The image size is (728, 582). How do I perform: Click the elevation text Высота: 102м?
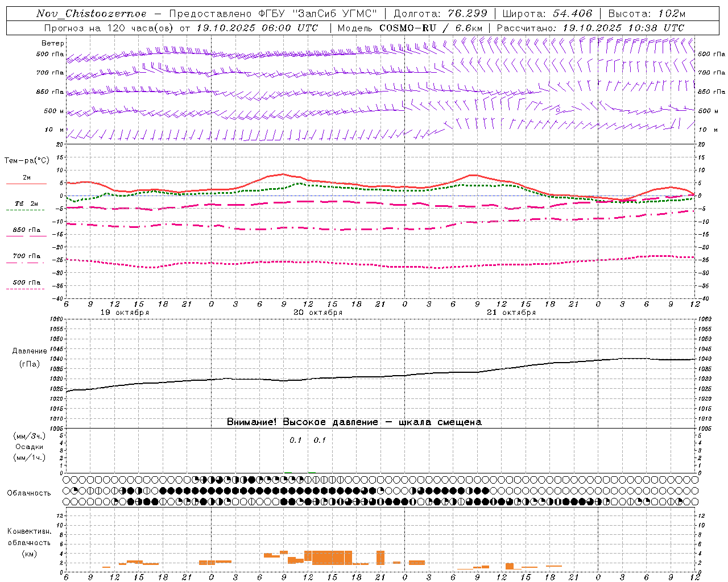pos(647,14)
